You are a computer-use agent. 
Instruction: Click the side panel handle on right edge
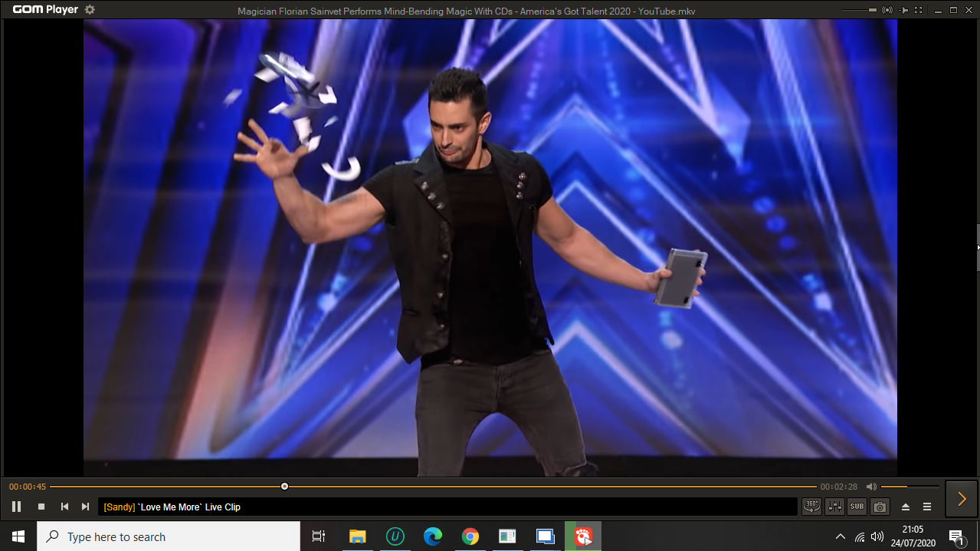[977, 248]
